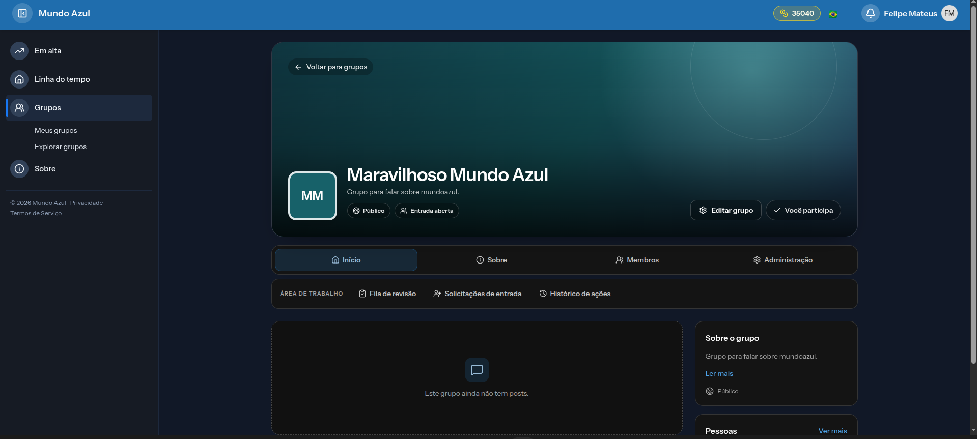The width and height of the screenshot is (980, 439).
Task: Click the Felipe Mateus user name
Action: 910,14
